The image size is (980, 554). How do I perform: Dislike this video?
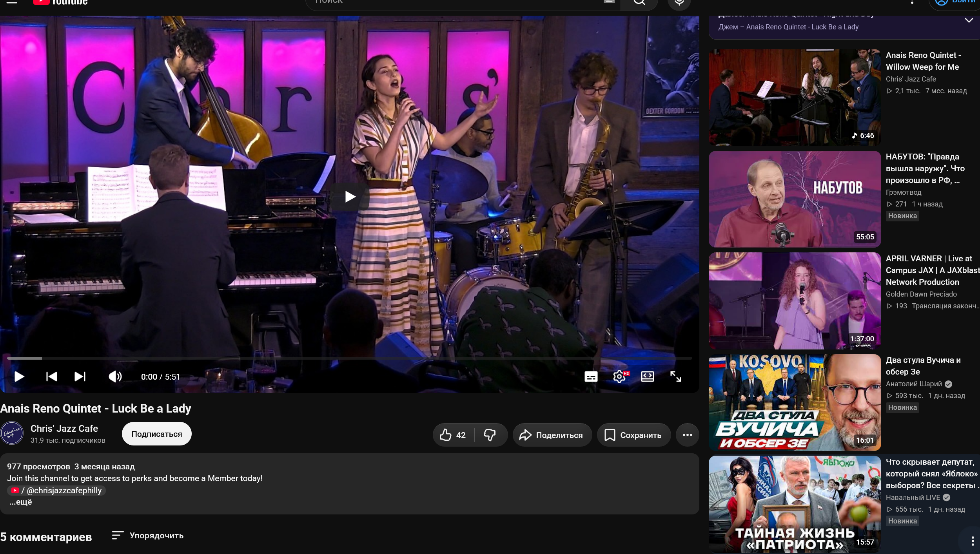tap(490, 435)
